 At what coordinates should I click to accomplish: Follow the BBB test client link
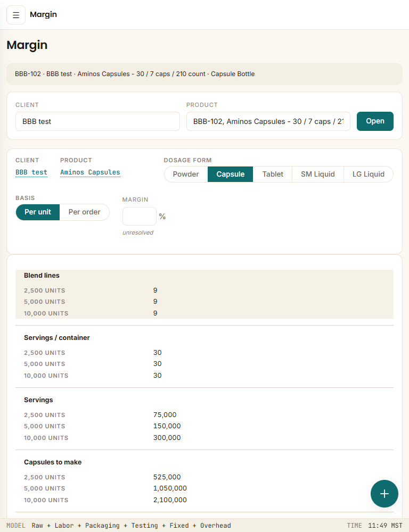point(31,172)
